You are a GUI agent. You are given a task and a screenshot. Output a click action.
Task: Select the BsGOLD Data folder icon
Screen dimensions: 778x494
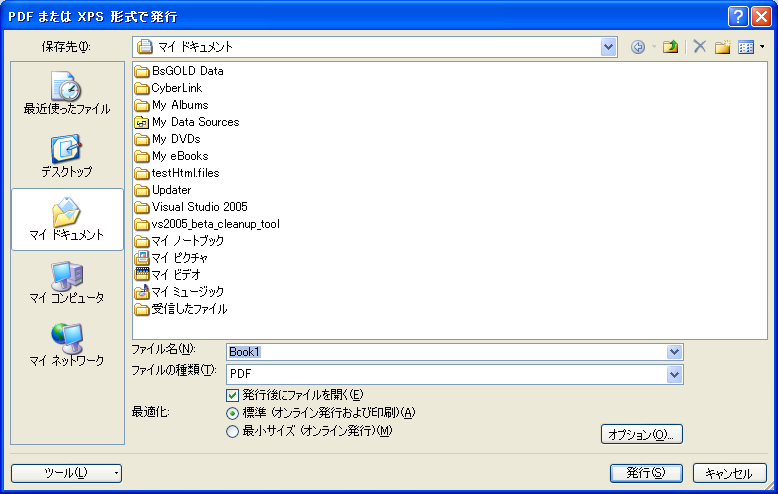coord(142,71)
